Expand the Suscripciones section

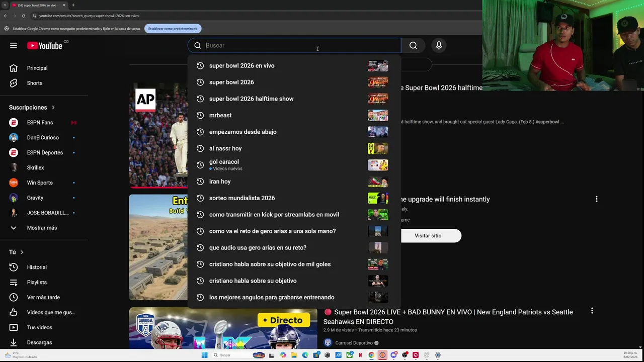click(x=32, y=107)
